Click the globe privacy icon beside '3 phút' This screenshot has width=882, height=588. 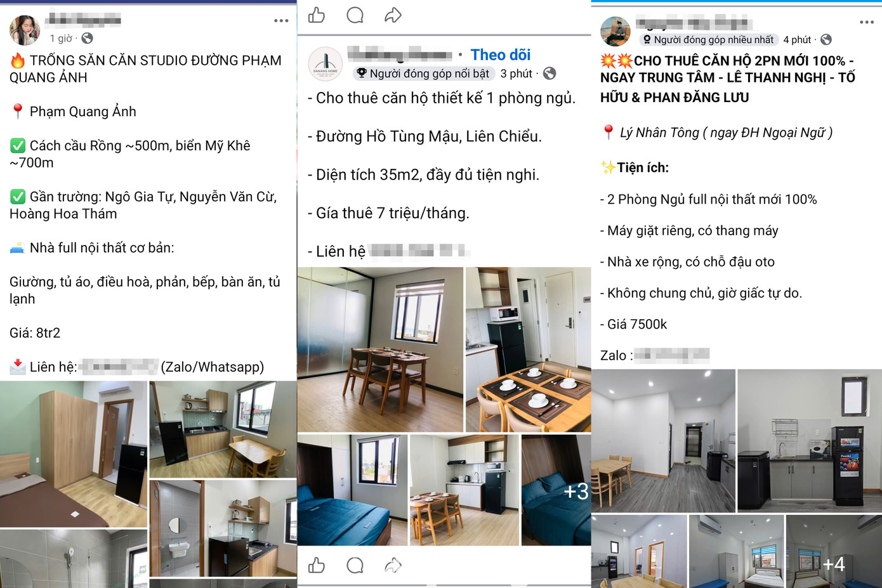(x=550, y=74)
